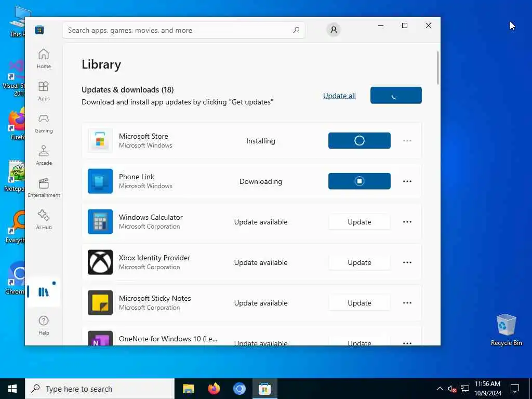Open the network tray icon

click(465, 389)
